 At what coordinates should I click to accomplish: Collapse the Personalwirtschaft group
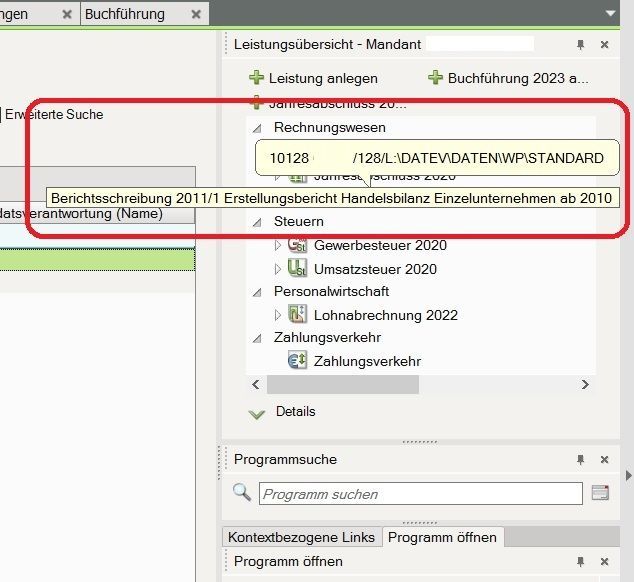(257, 292)
